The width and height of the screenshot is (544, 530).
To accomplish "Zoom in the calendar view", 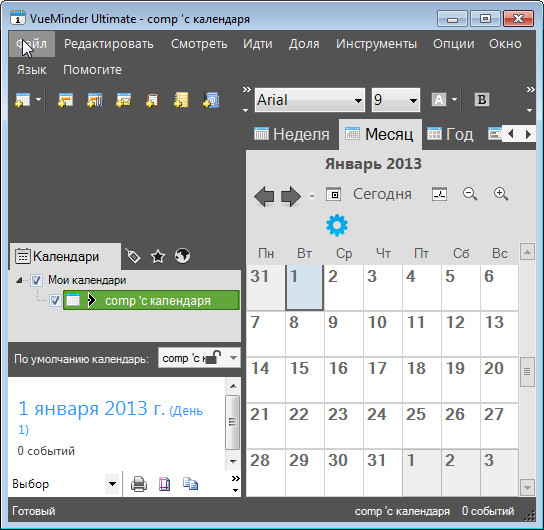I will pos(501,194).
